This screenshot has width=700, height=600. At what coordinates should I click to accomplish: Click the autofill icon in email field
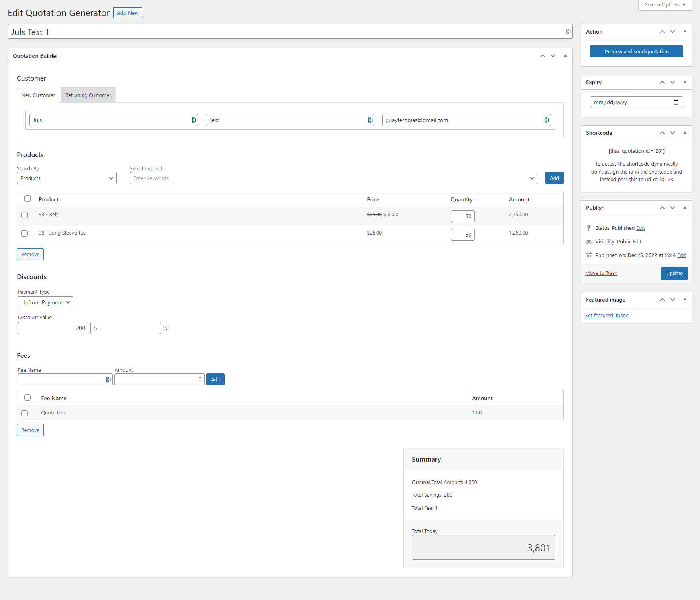click(x=546, y=120)
